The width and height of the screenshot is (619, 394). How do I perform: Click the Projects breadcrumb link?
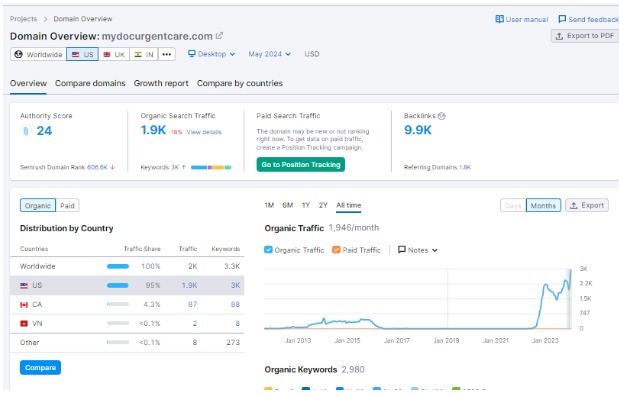pyautogui.click(x=23, y=19)
